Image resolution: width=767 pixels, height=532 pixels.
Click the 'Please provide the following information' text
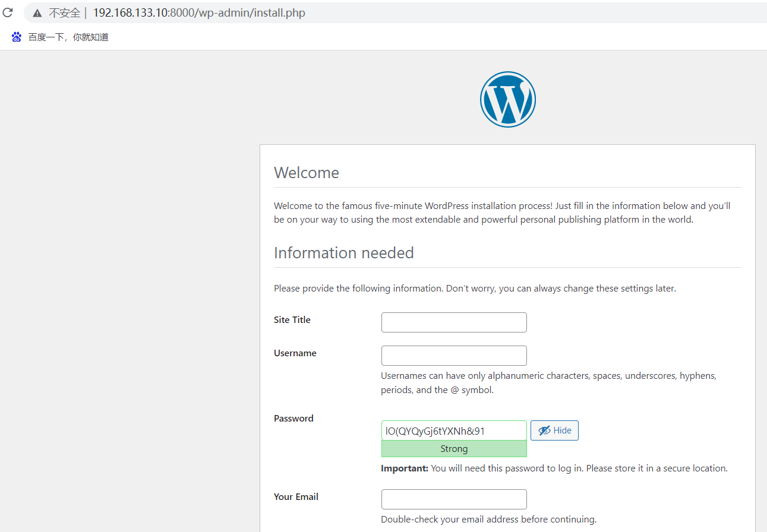475,289
